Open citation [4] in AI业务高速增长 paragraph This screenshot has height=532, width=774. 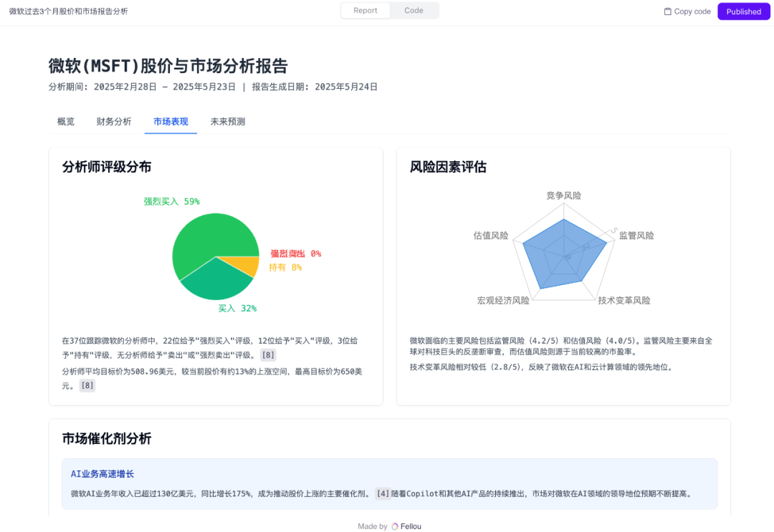[383, 493]
